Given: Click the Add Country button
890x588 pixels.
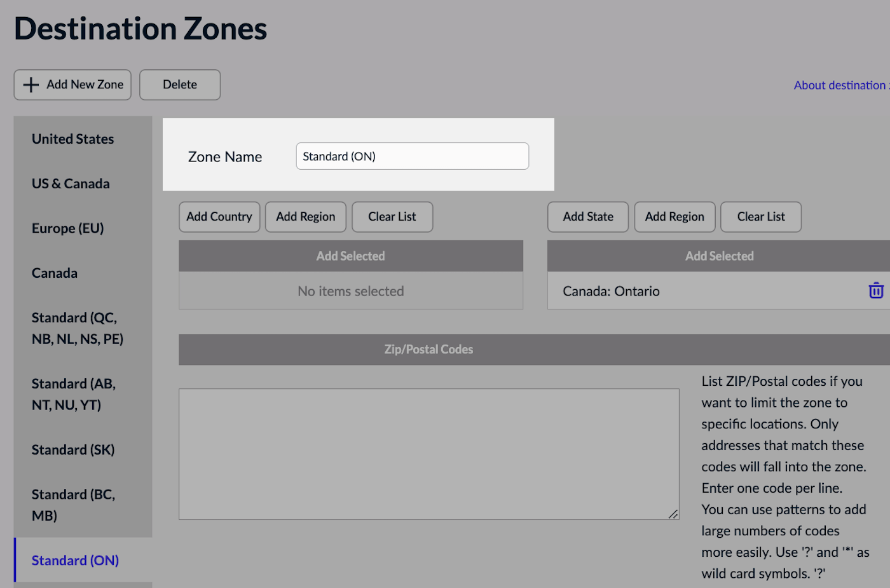Looking at the screenshot, I should 219,217.
